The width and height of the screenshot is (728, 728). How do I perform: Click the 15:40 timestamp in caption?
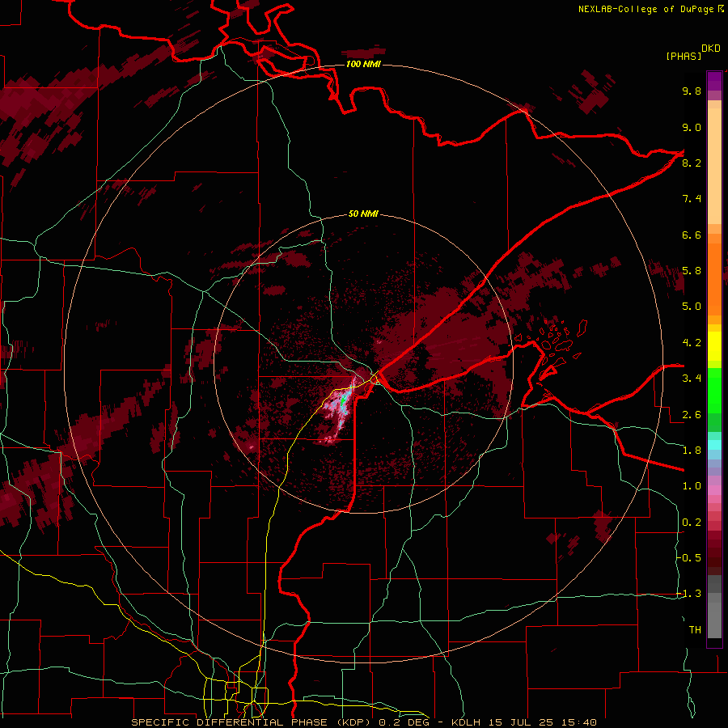pyautogui.click(x=581, y=722)
